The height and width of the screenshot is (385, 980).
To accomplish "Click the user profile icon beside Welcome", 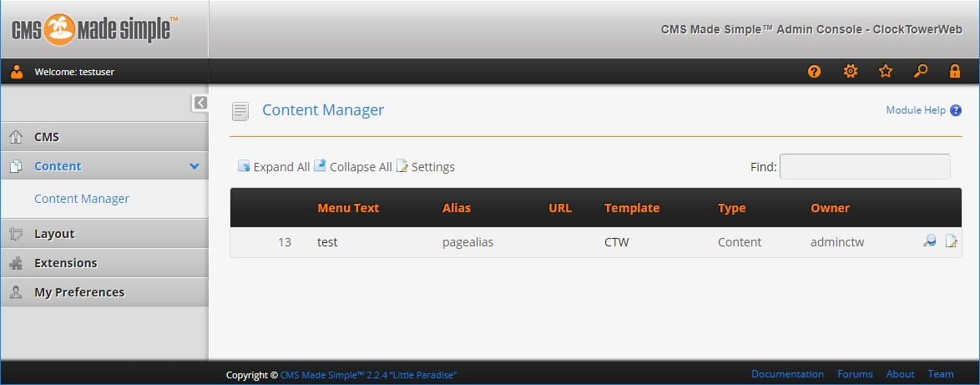I will pos(17,72).
